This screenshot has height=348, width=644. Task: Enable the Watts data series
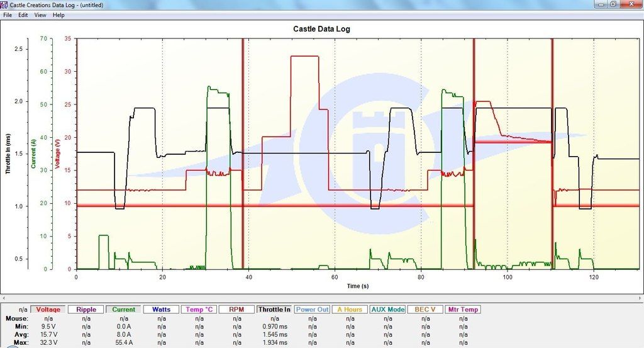click(x=162, y=310)
